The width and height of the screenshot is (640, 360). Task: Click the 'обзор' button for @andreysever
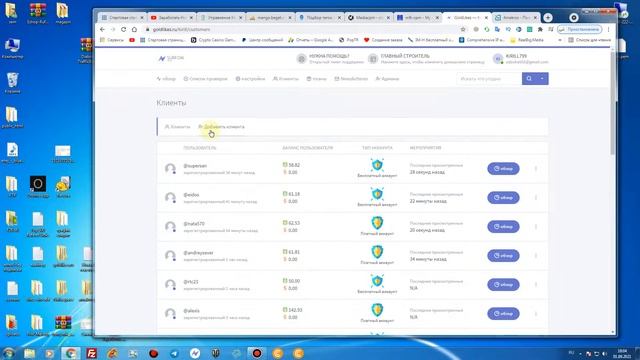(503, 256)
